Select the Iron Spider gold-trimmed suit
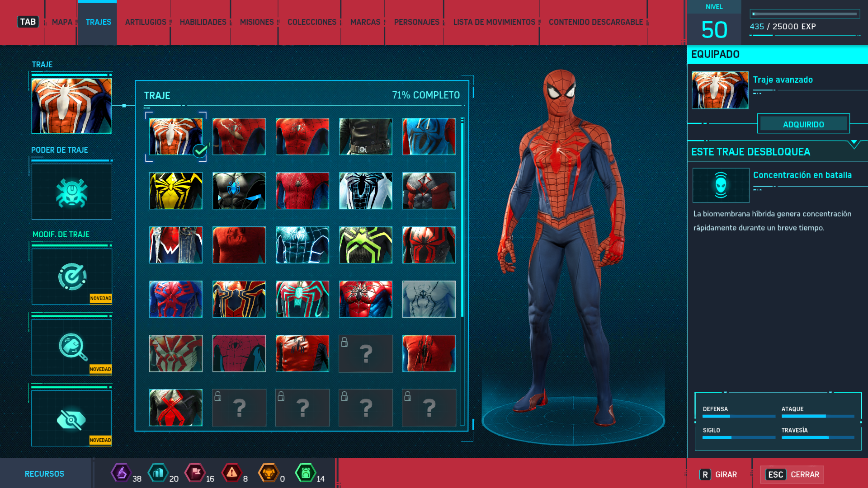 coord(239,299)
